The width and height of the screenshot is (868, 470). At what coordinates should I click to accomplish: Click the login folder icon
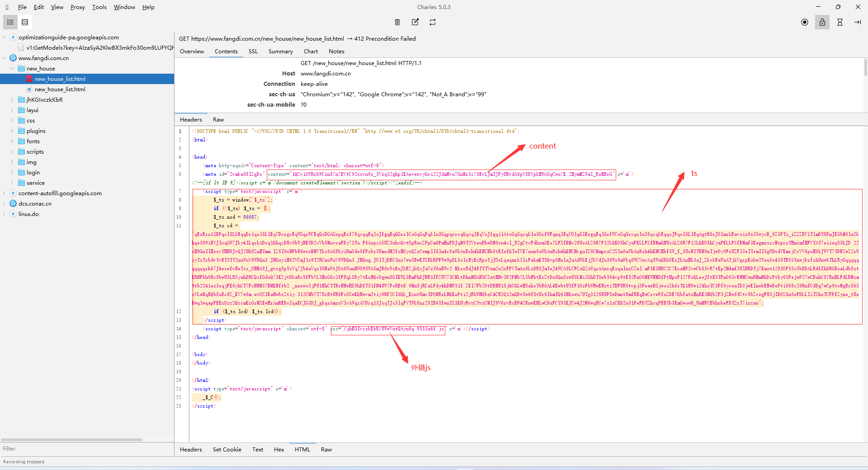tap(21, 172)
